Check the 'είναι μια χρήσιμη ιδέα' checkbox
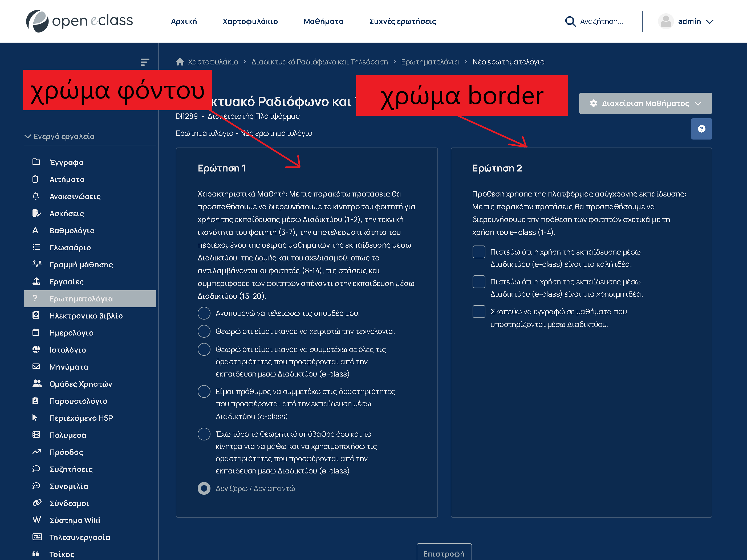The height and width of the screenshot is (560, 747). pos(478,281)
